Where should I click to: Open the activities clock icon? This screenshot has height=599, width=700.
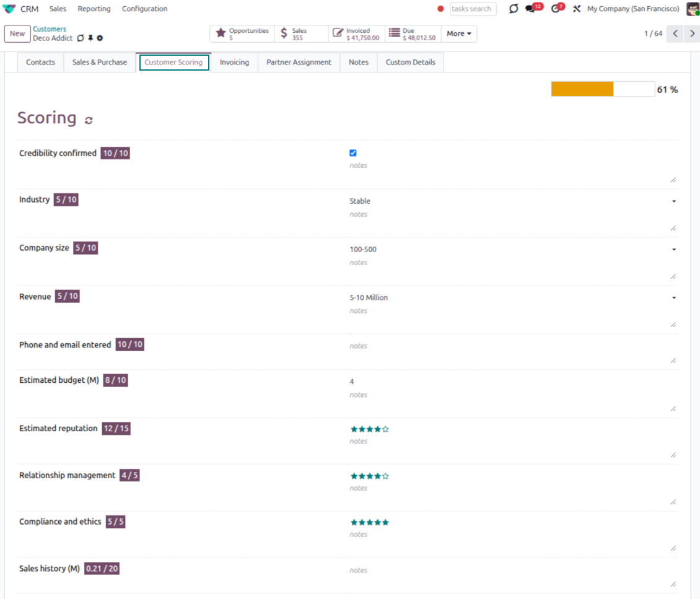pos(555,9)
